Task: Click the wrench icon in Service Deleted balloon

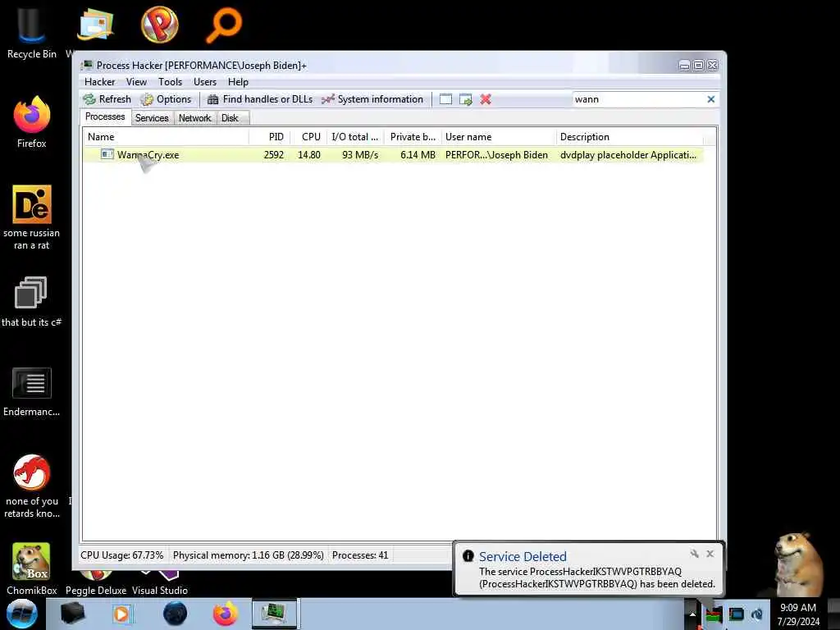Action: tap(694, 554)
